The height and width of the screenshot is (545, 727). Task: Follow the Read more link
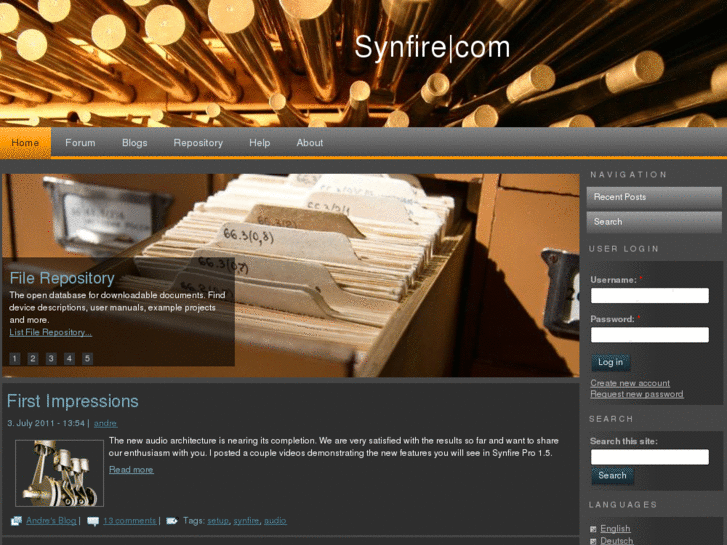pos(131,470)
